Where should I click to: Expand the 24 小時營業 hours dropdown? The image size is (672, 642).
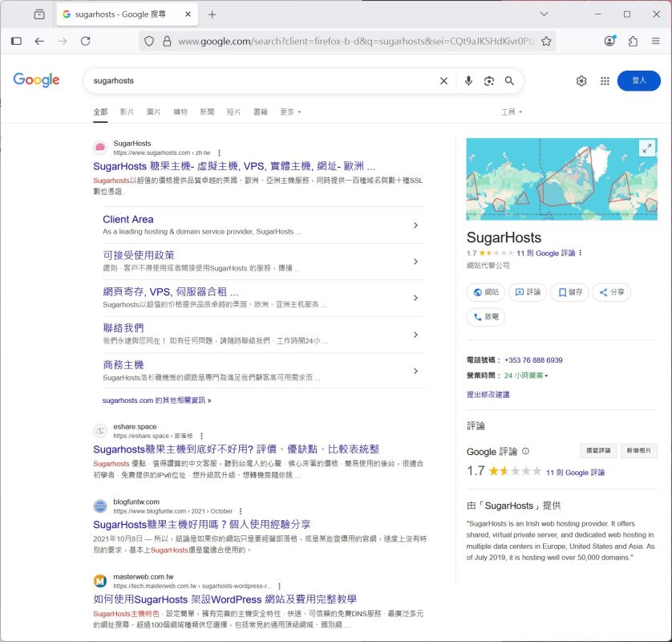[526, 376]
